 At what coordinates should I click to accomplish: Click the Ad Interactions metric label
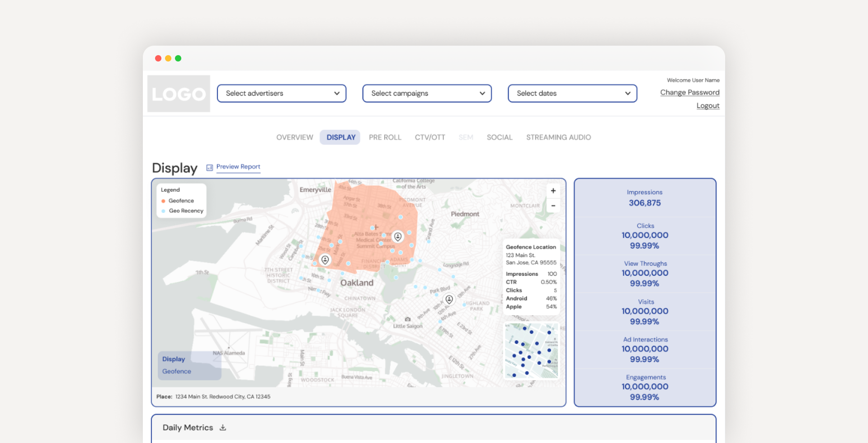coord(645,339)
